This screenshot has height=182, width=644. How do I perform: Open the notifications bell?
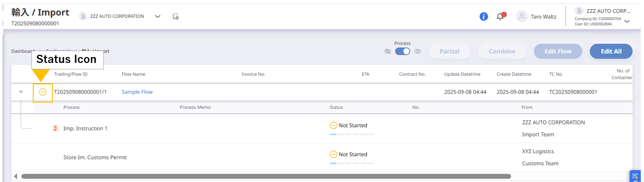(x=501, y=16)
